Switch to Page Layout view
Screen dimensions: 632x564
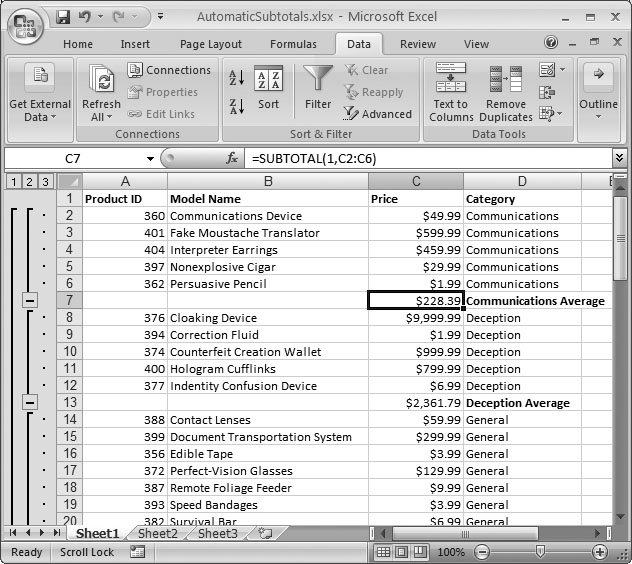[401, 552]
